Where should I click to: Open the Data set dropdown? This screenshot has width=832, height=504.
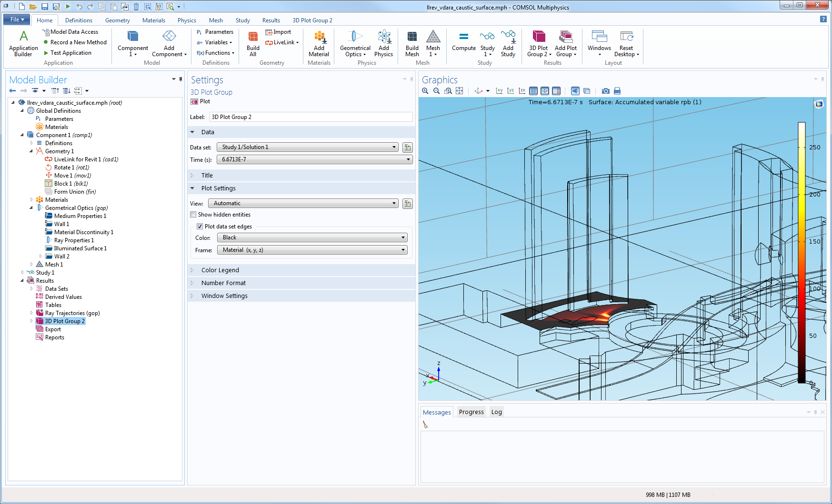coord(308,147)
